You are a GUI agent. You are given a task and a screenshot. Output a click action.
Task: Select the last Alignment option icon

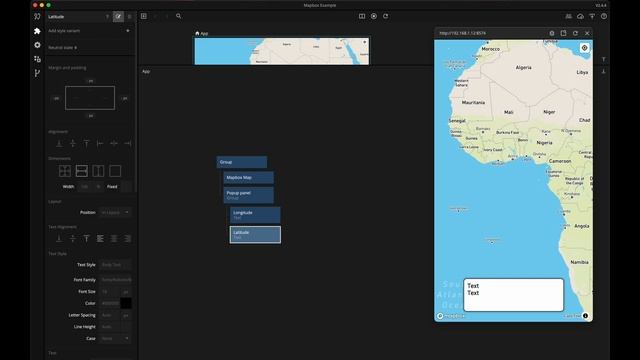click(x=127, y=143)
